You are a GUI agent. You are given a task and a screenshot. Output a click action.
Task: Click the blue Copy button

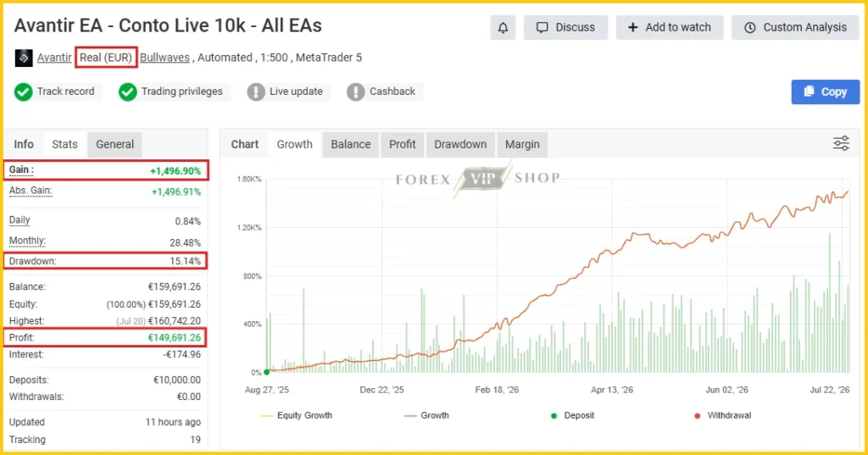point(826,92)
